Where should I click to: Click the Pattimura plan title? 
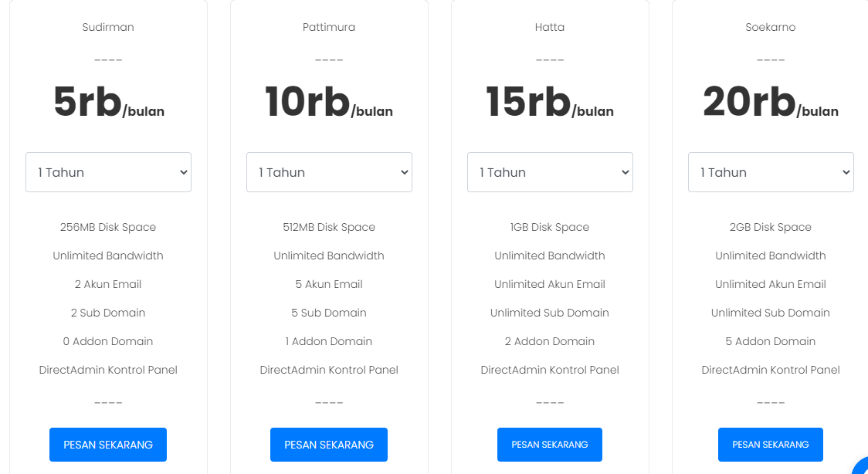329,27
